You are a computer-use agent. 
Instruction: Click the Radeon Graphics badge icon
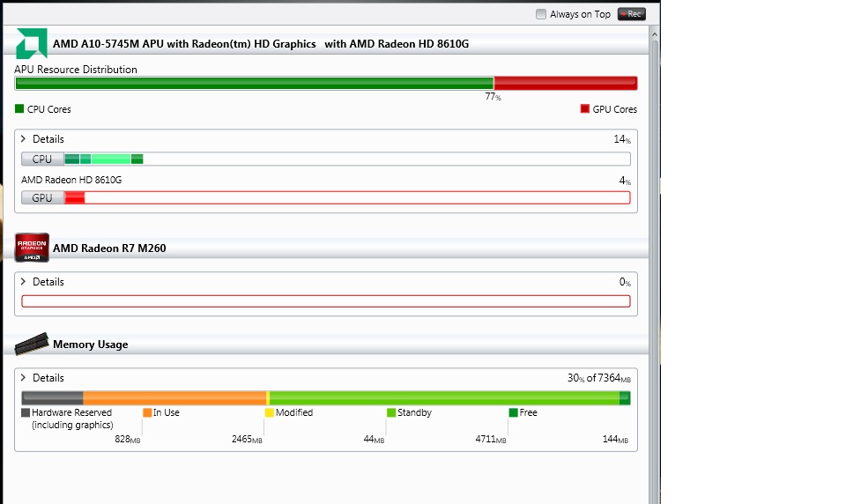pyautogui.click(x=32, y=248)
